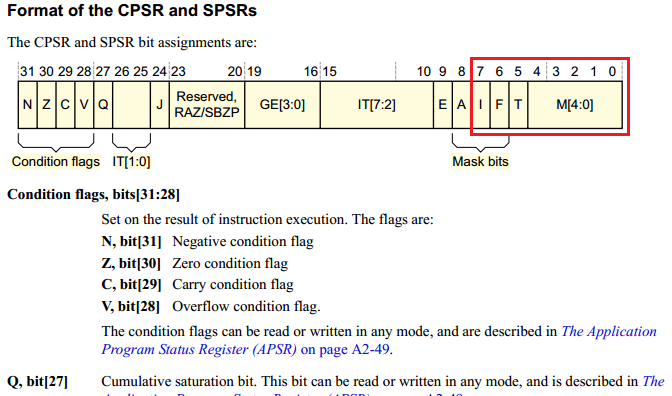Click the I mask bit cell

[480, 105]
